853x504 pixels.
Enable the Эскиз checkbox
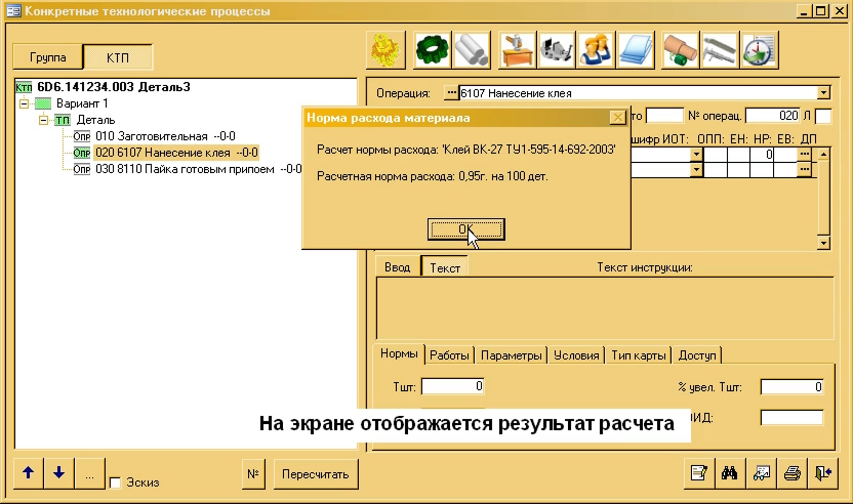(x=115, y=483)
